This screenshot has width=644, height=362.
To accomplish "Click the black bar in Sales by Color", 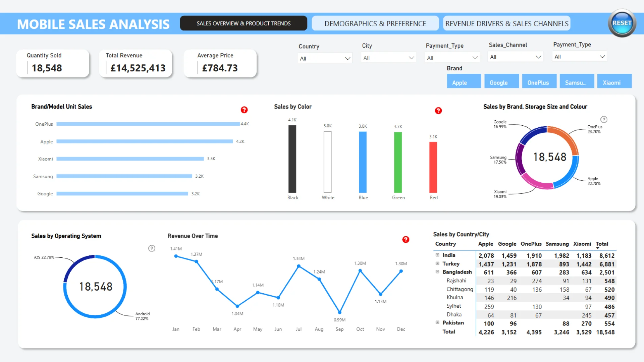I will click(x=292, y=159).
